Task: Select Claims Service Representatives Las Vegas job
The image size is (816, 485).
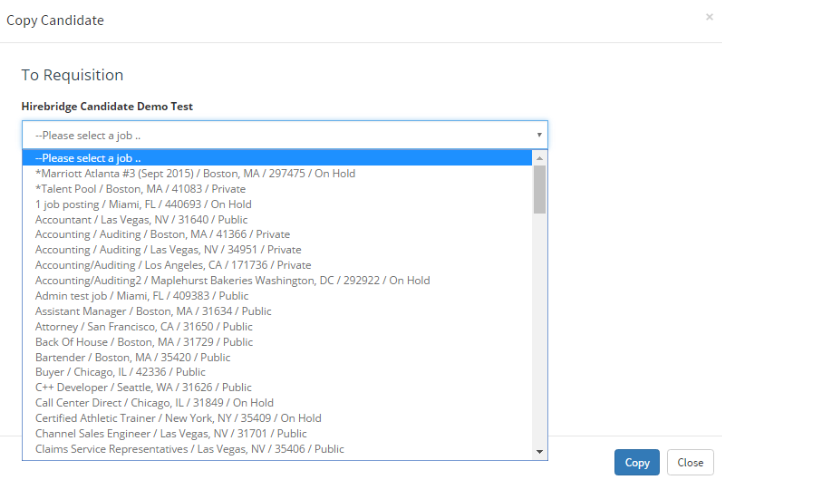Action: point(189,449)
